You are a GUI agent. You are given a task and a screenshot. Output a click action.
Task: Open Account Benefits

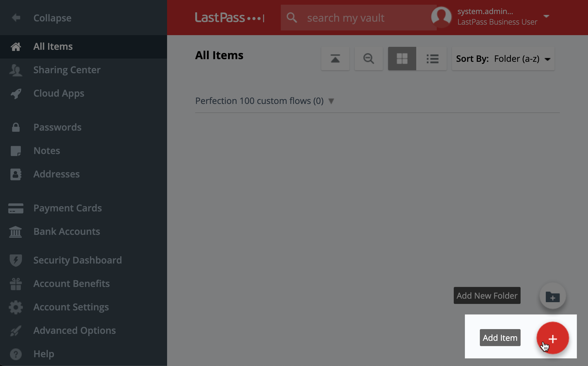pos(84,284)
